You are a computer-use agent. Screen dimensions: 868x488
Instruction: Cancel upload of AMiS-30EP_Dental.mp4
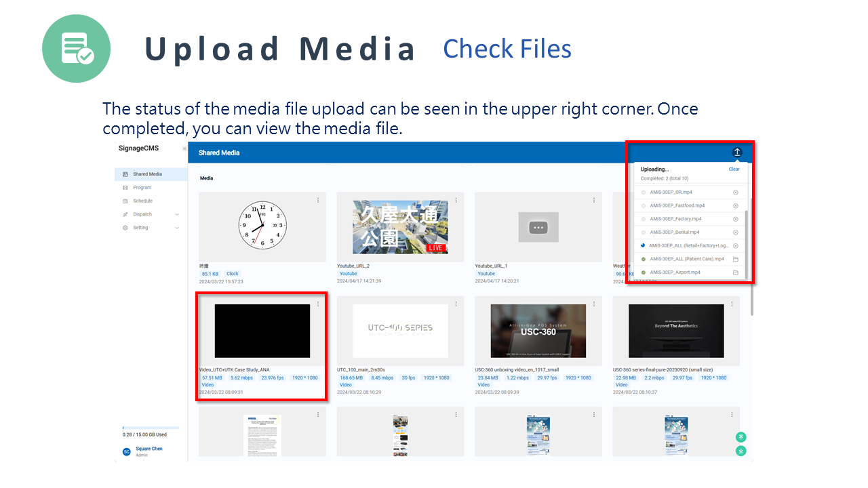click(x=736, y=232)
